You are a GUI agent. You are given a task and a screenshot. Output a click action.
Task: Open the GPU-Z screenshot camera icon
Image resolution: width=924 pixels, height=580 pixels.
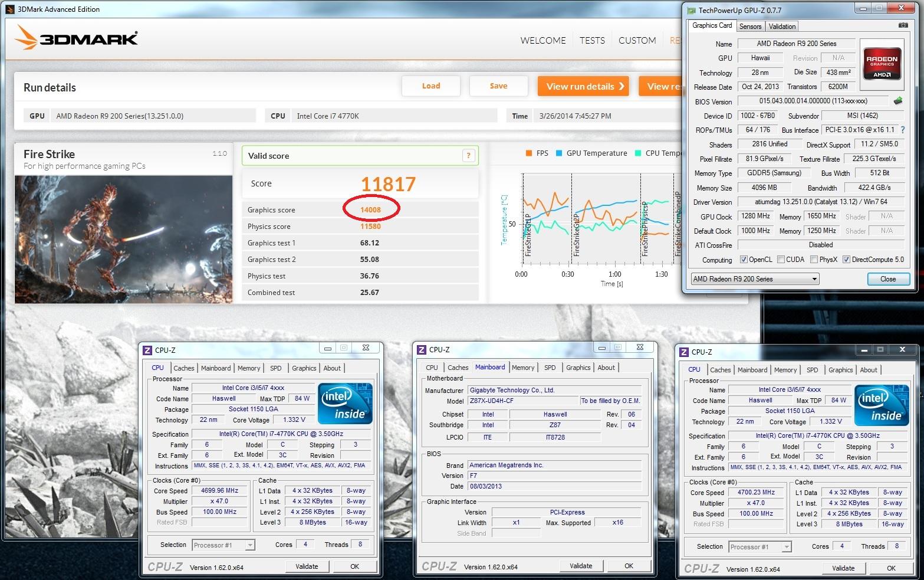click(x=903, y=25)
